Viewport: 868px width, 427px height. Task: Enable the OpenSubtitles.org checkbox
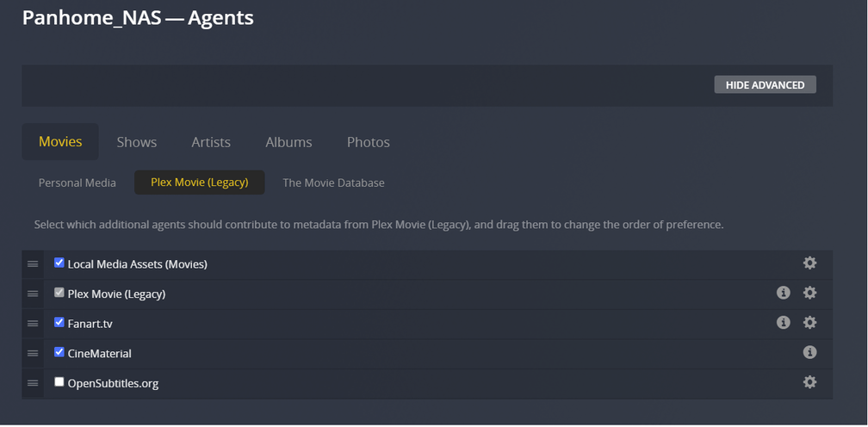click(x=59, y=382)
